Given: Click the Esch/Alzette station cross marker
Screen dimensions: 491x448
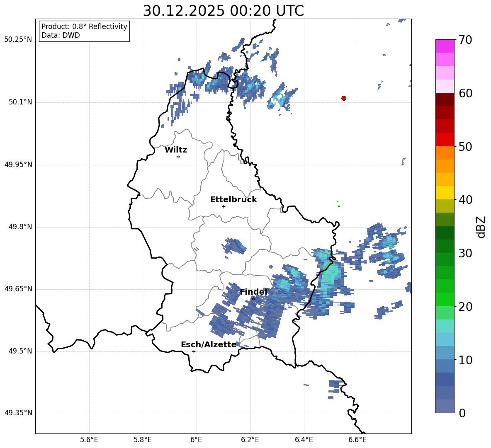Looking at the screenshot, I should coord(194,351).
